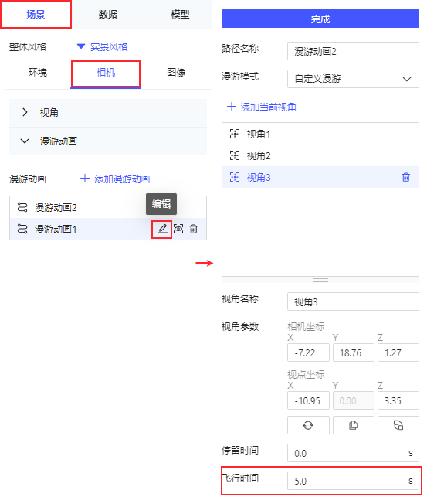Viewport: 427px width, 504px height.
Task: Switch to the 数据 tab
Action: click(108, 14)
